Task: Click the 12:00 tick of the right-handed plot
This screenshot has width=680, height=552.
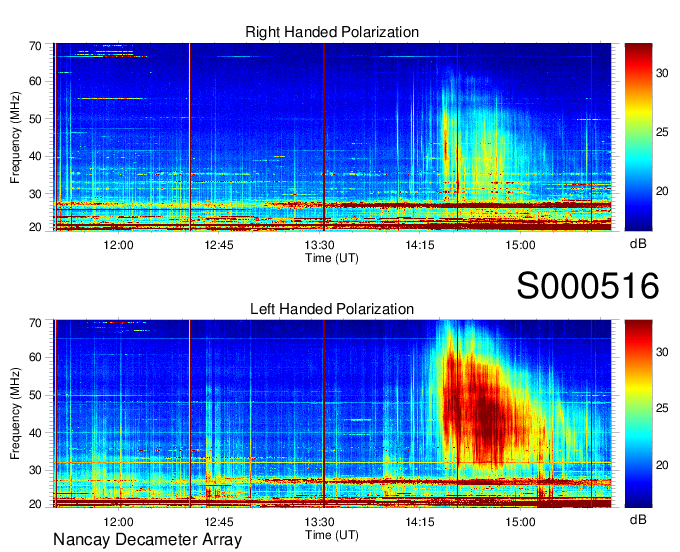Action: pos(118,245)
